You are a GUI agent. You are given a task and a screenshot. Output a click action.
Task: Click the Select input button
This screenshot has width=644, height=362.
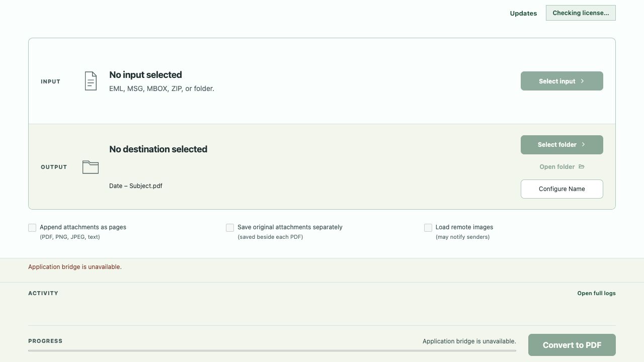coord(562,81)
